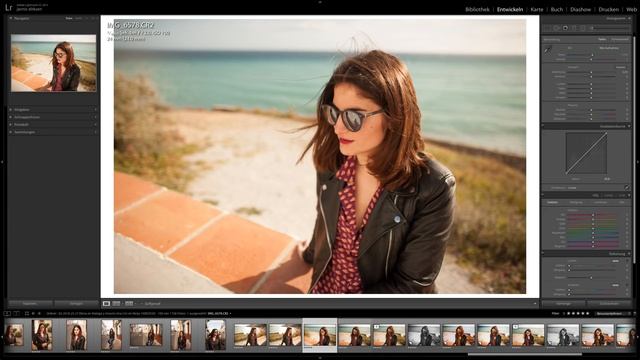Pick the White Balance eyedropper tool
The width and height of the screenshot is (640, 360).
(x=548, y=50)
